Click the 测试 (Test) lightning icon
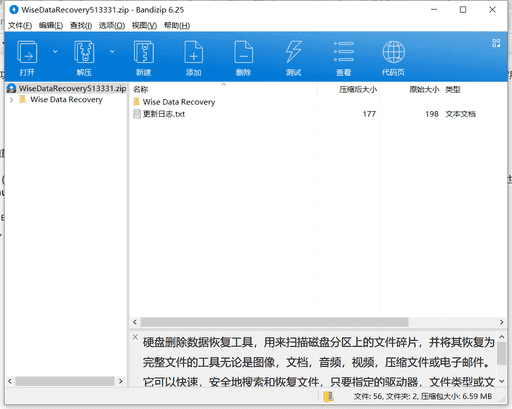The height and width of the screenshot is (409, 512). tap(293, 52)
